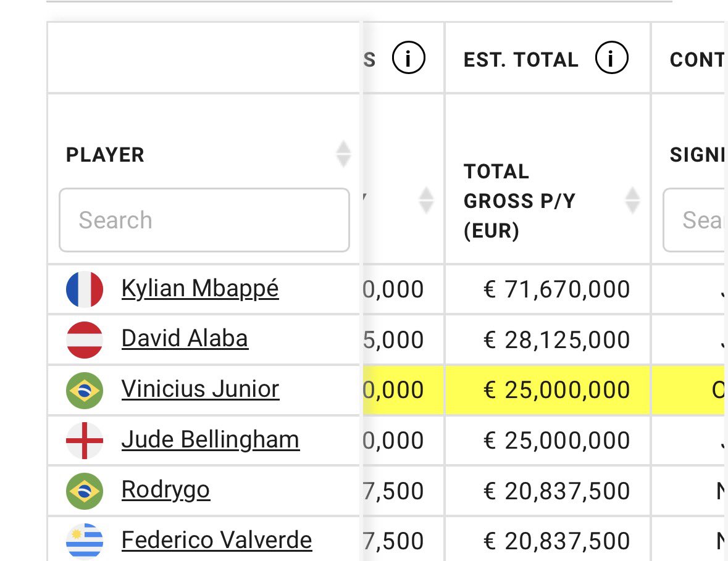Click Brazil flag icon beside Rodrygo
728x561 pixels.
click(x=85, y=491)
